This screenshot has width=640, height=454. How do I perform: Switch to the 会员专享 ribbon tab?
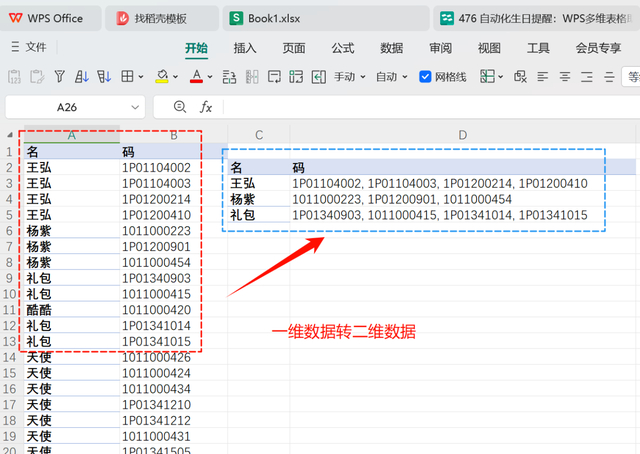point(598,48)
